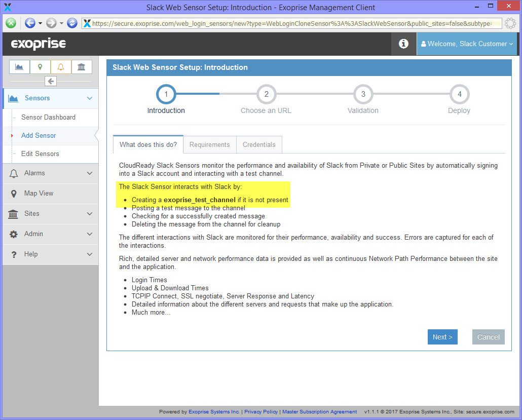Click the Admin gear icon in sidebar

tap(13, 234)
